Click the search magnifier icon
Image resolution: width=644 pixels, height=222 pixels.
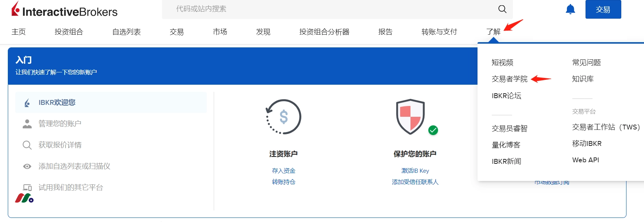[x=502, y=9]
